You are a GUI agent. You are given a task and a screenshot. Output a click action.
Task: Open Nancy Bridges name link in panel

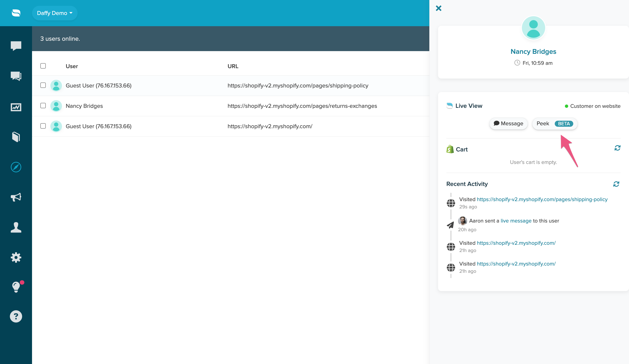point(533,52)
